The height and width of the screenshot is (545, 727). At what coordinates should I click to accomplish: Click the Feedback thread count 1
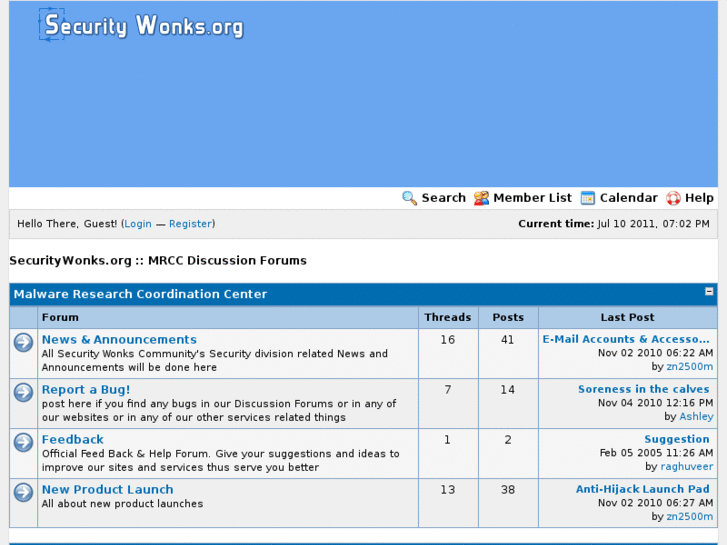point(447,440)
